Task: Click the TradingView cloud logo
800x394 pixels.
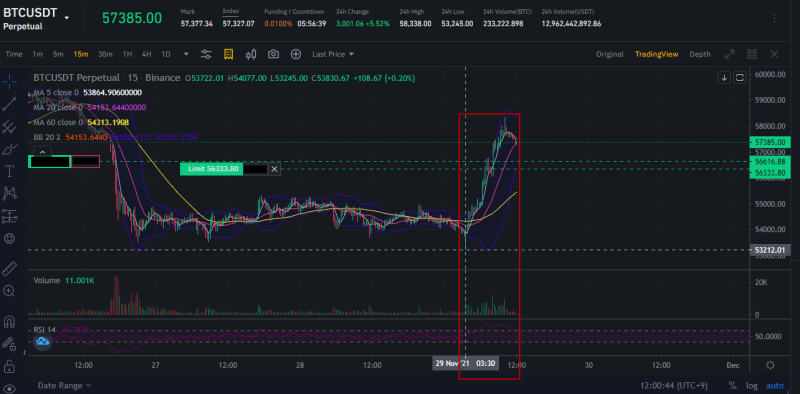Action: coord(43,341)
